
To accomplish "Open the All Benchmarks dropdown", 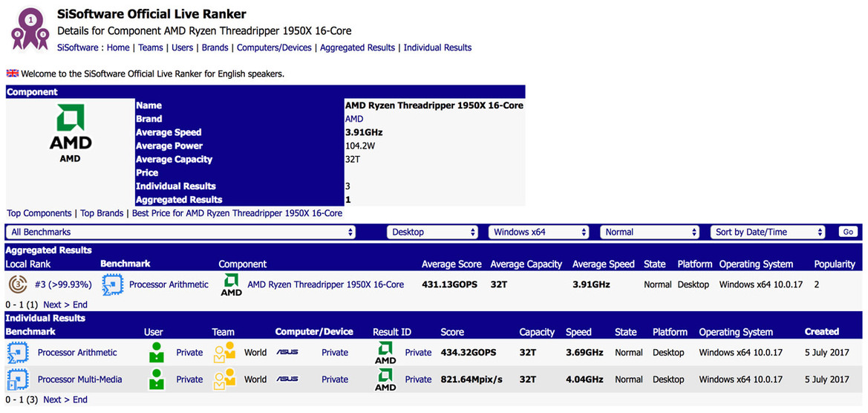I will point(181,232).
